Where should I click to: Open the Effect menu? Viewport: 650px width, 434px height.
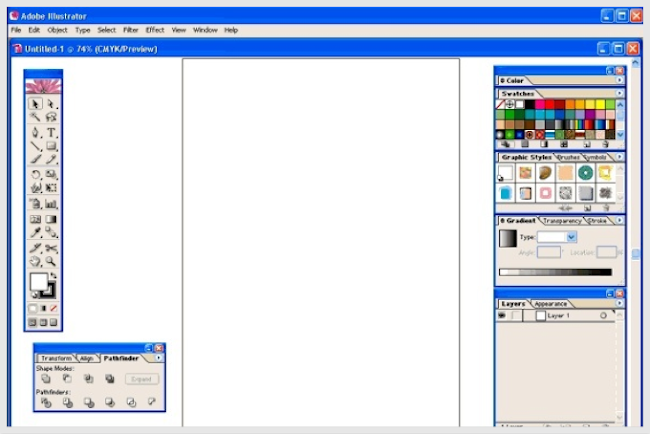(155, 30)
